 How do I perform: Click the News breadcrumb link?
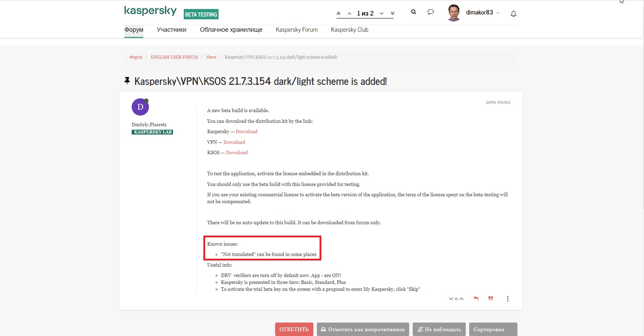(211, 57)
